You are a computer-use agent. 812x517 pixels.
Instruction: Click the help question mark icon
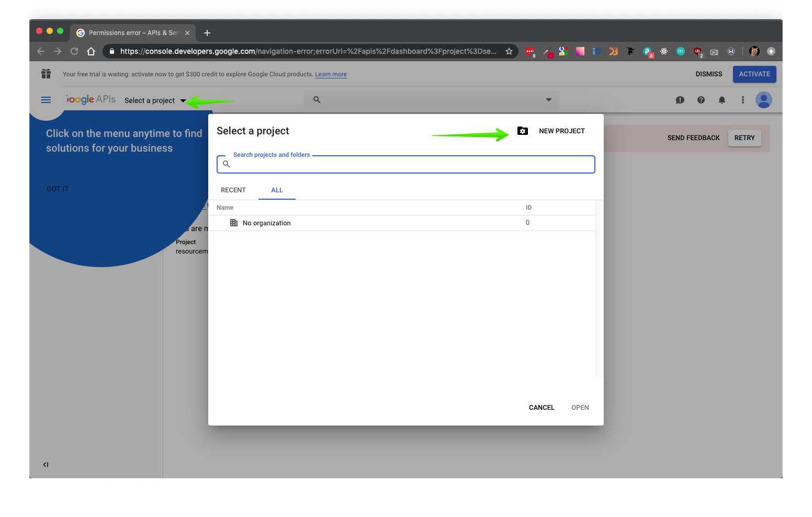point(701,99)
